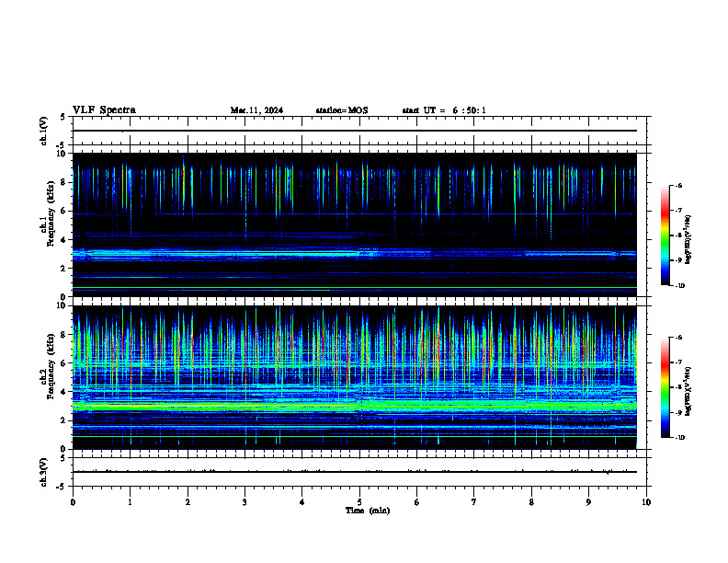Click the ch.1 voltage trace line
The width and height of the screenshot is (728, 563).
355,131
